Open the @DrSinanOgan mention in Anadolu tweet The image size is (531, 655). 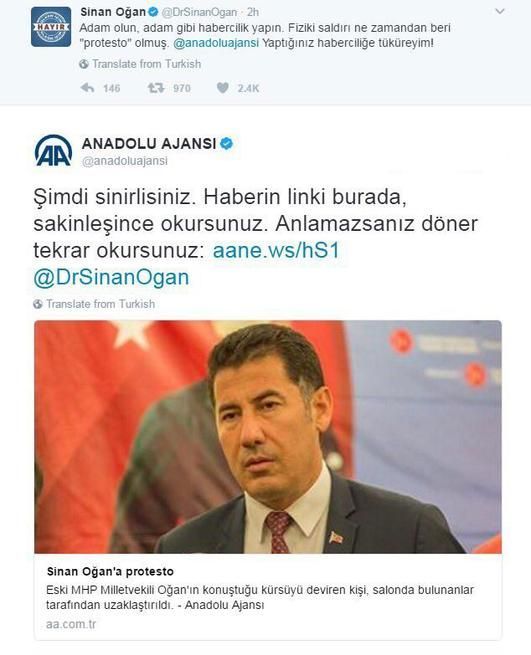[x=111, y=277]
